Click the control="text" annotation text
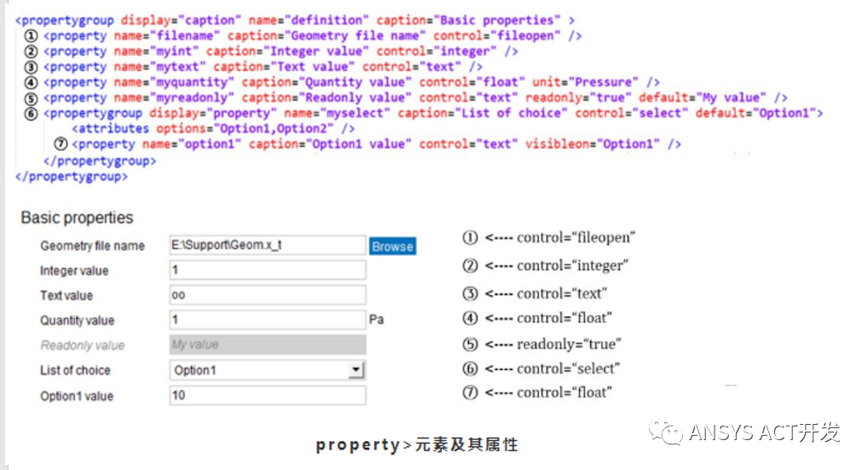 coord(561,293)
